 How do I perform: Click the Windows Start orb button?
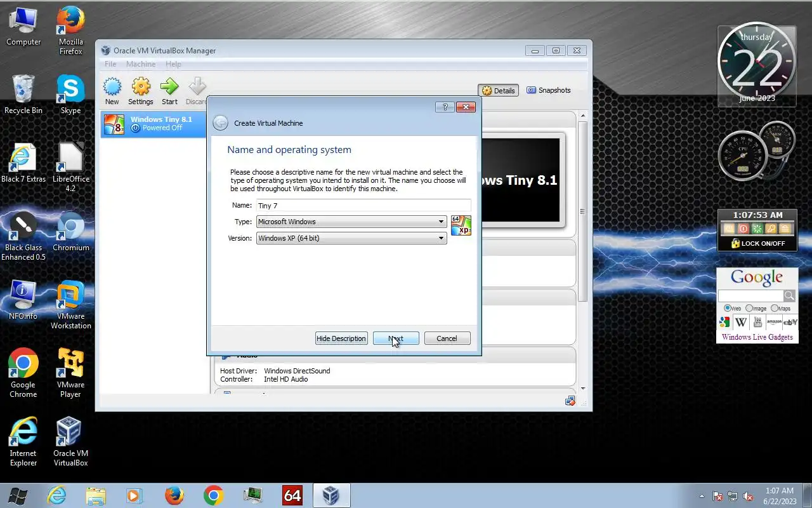17,495
